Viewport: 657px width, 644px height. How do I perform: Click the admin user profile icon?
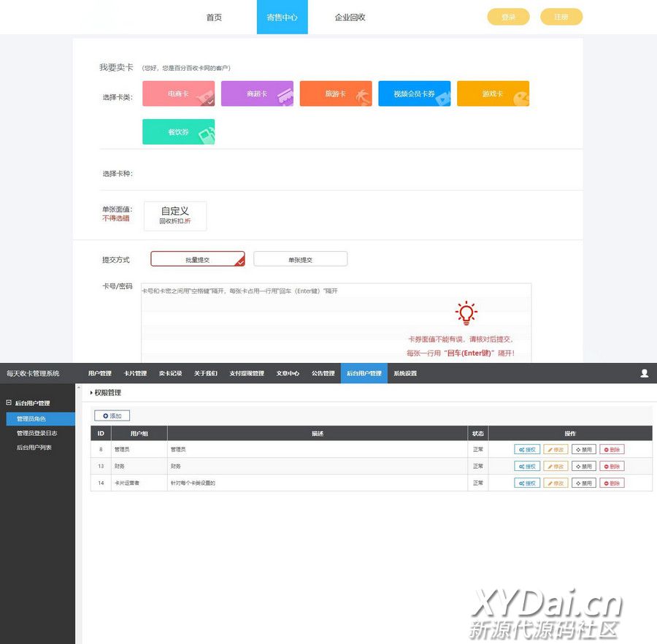(x=644, y=373)
